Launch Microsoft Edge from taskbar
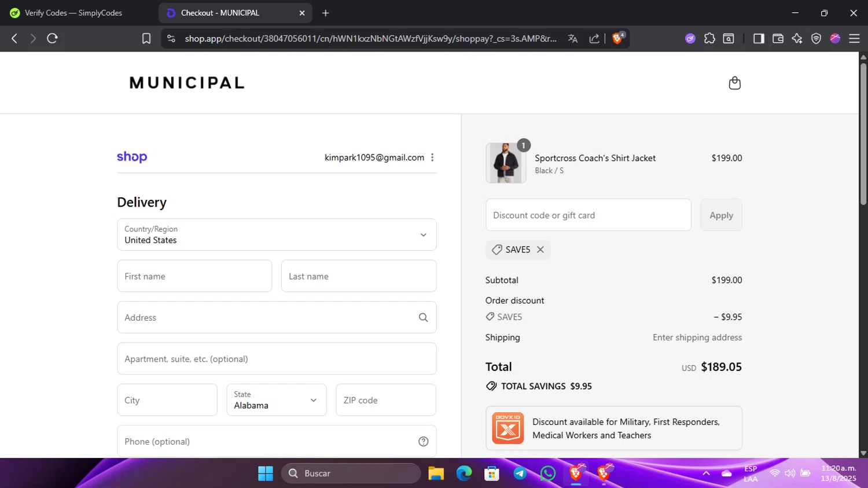 click(464, 474)
